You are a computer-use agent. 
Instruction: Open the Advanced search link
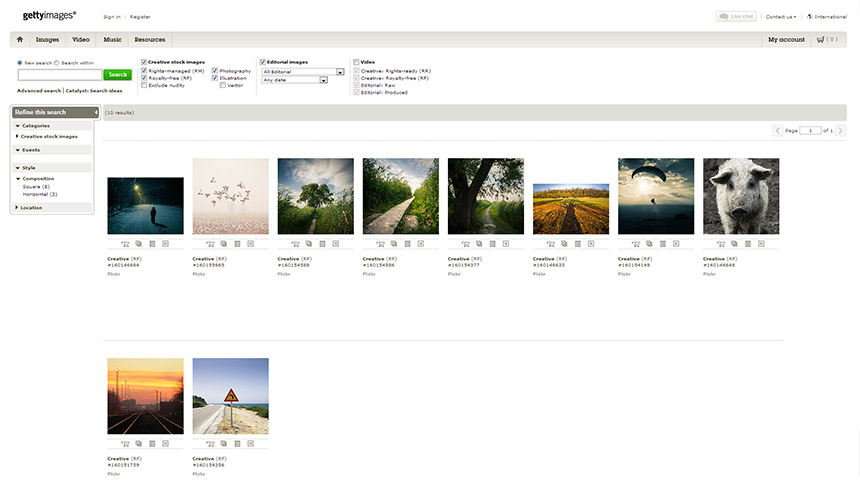[38, 90]
